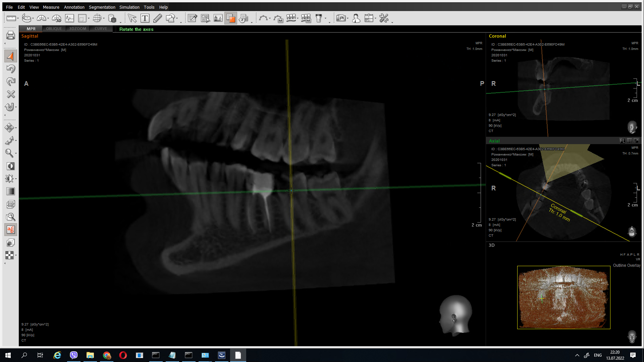Open the implant simulation tool
The width and height of the screenshot is (644, 362).
pyautogui.click(x=319, y=18)
